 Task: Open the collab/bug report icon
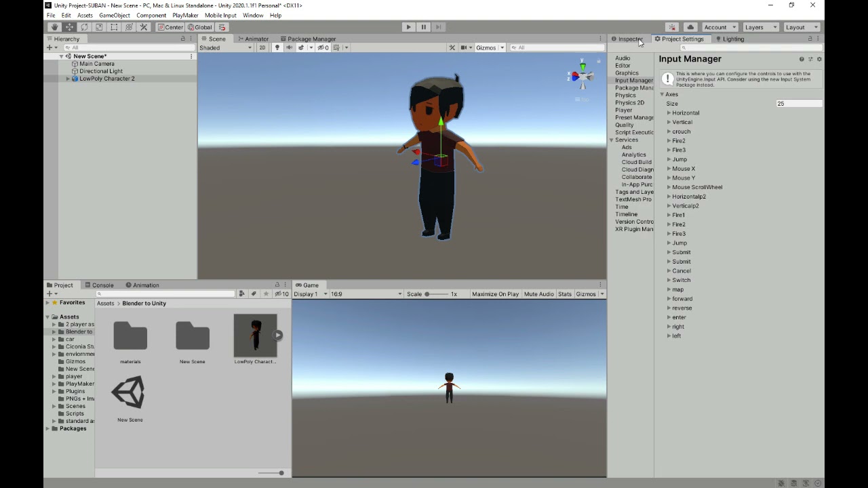click(672, 27)
